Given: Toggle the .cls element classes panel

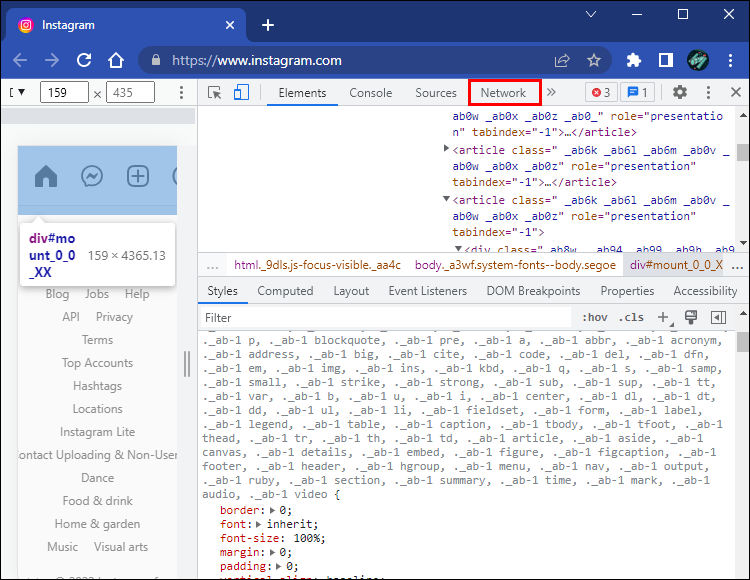Looking at the screenshot, I should tap(632, 318).
